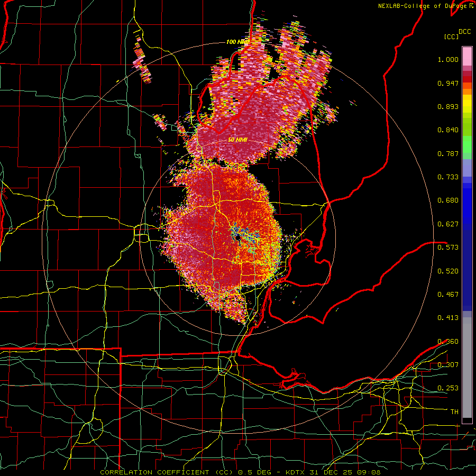Click the 09:08 timestamp text
Viewport: 476px width, 476px height.
[x=369, y=472]
